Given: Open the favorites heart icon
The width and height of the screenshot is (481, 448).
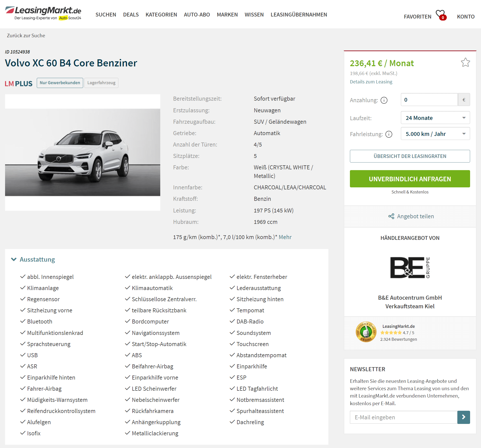Looking at the screenshot, I should pyautogui.click(x=441, y=15).
